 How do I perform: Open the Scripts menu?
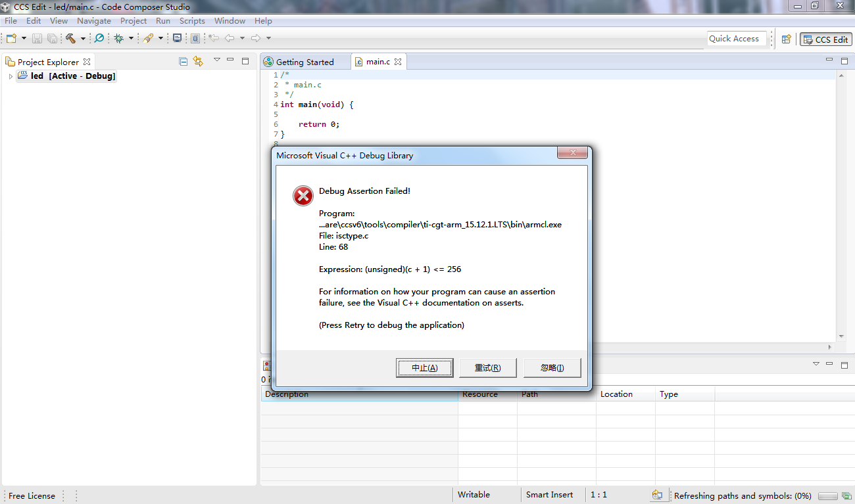[x=192, y=21]
